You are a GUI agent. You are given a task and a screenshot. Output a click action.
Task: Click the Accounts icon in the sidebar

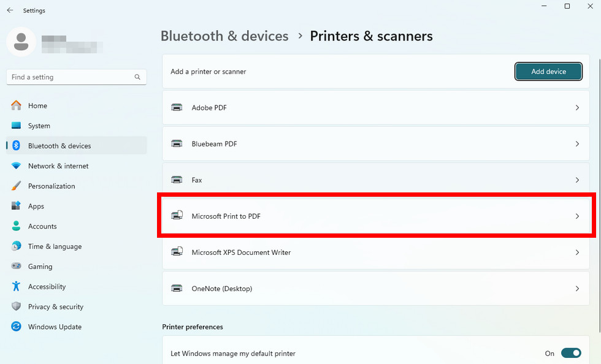click(15, 226)
